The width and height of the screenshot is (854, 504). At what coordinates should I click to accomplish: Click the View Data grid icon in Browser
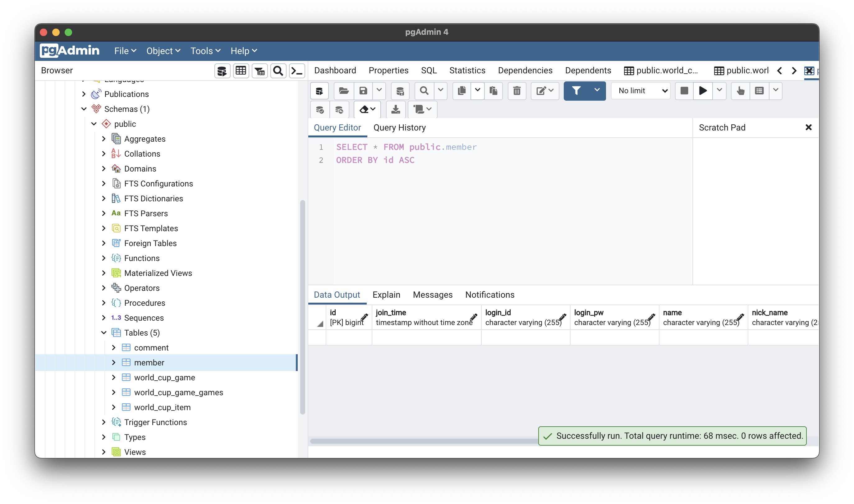[x=241, y=71]
